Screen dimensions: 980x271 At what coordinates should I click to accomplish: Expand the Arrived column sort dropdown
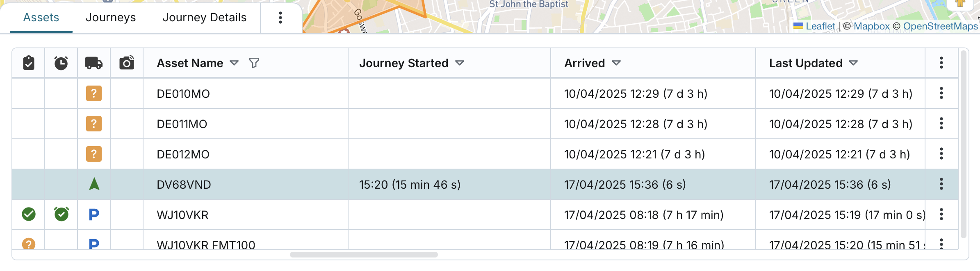point(616,63)
